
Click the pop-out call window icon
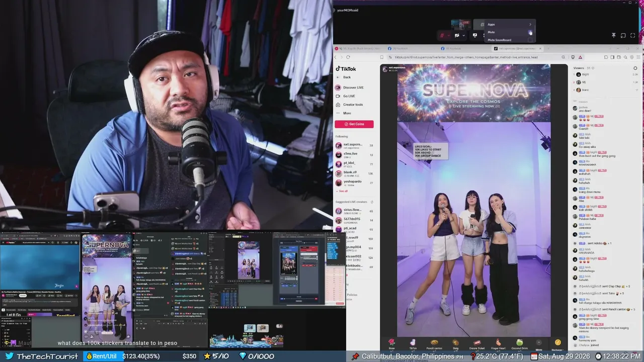coord(623,35)
